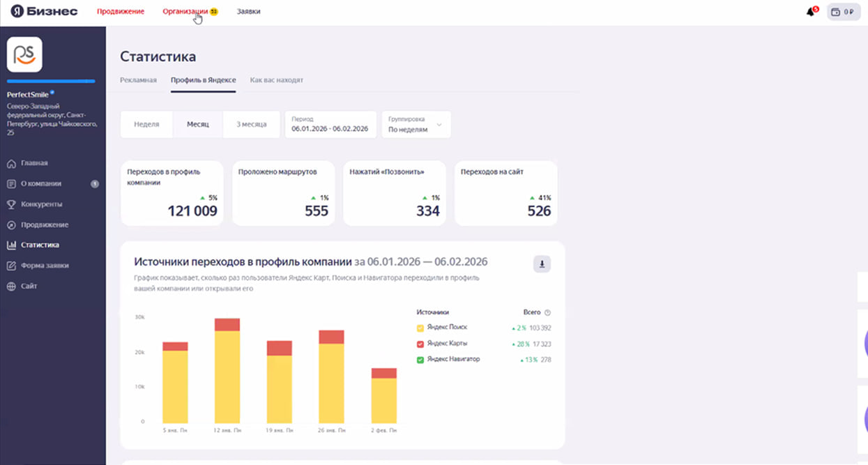Click the Продвижение compass icon in sidebar

tap(11, 225)
